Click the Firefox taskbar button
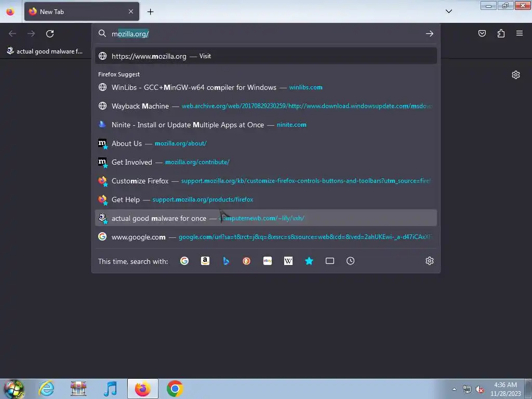Image resolution: width=532 pixels, height=399 pixels. 143,389
